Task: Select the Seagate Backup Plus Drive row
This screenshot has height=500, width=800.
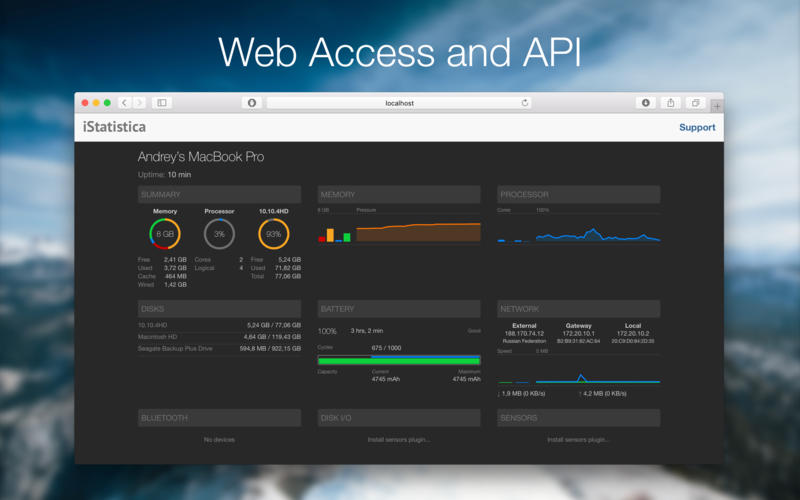Action: tap(219, 349)
